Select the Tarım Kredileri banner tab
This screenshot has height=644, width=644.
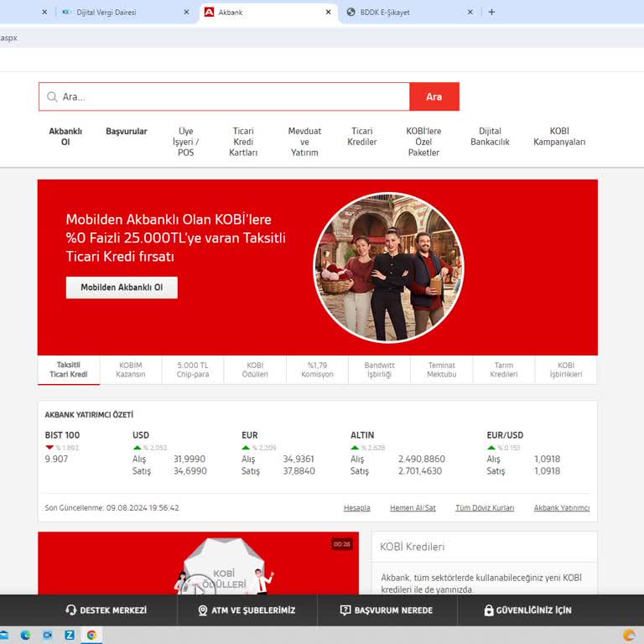click(x=504, y=370)
